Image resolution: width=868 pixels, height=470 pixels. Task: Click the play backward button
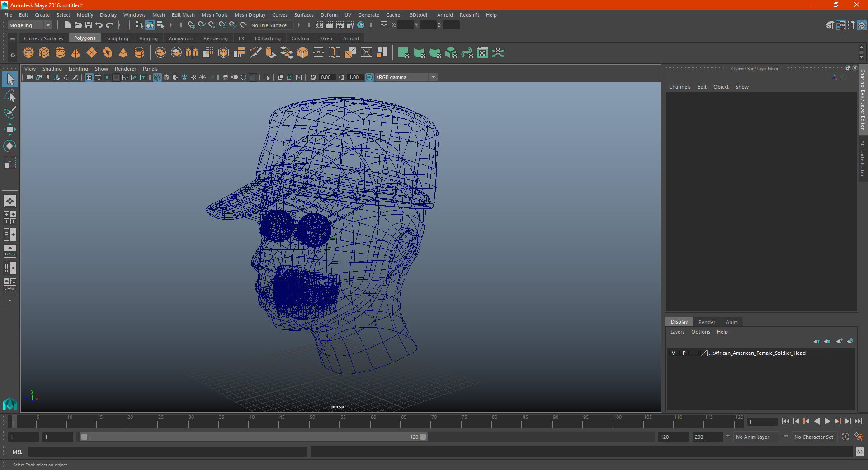coord(817,421)
